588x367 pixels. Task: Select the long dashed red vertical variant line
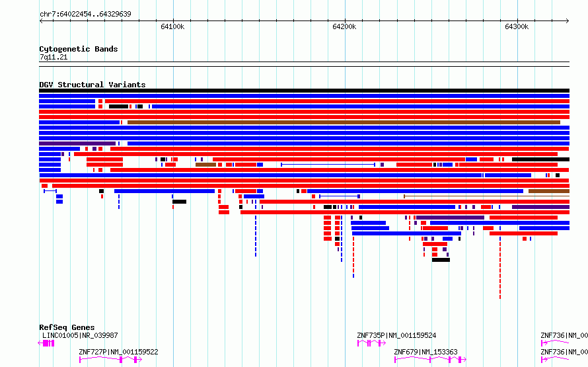[x=500, y=268]
